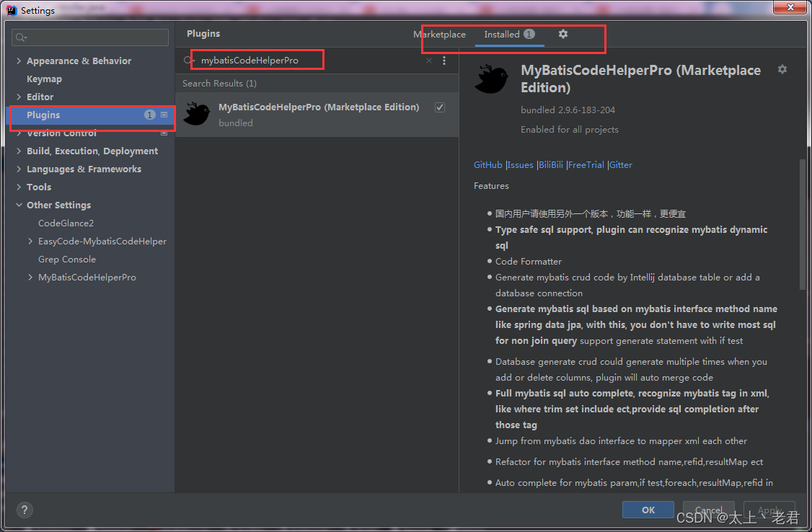Expand MyBatisCodeHelperPro under Other Settings
The image size is (812, 532).
pyautogui.click(x=30, y=278)
